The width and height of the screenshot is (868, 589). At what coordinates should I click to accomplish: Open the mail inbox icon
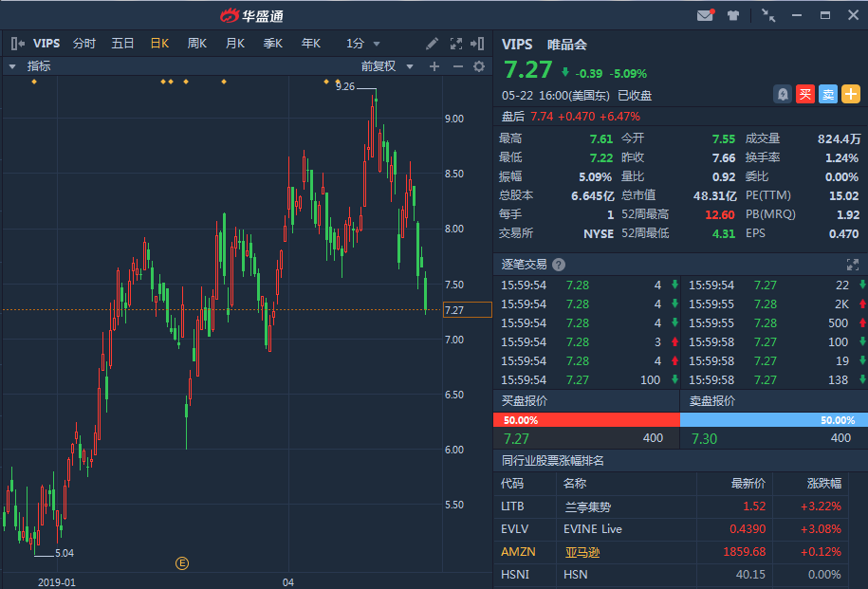[x=705, y=15]
